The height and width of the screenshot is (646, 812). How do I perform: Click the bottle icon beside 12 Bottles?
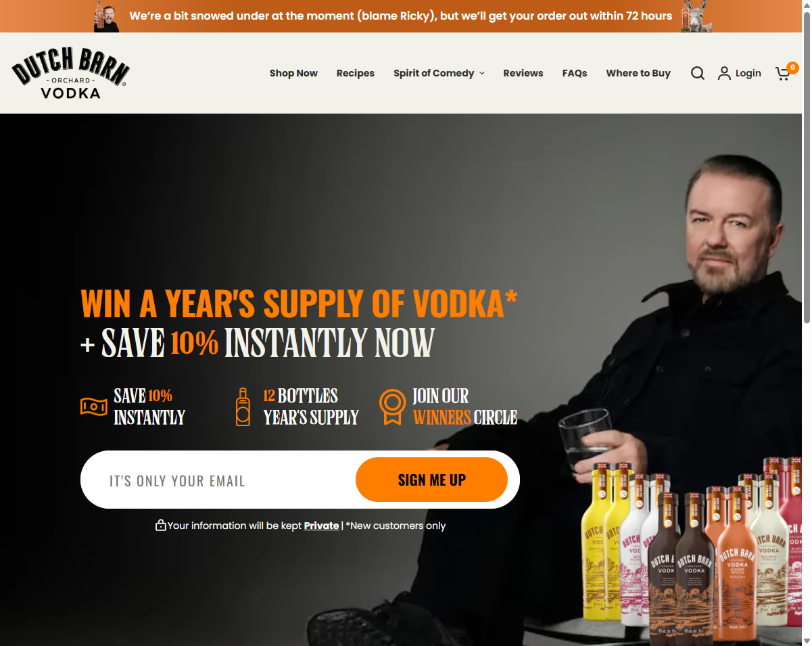click(243, 407)
